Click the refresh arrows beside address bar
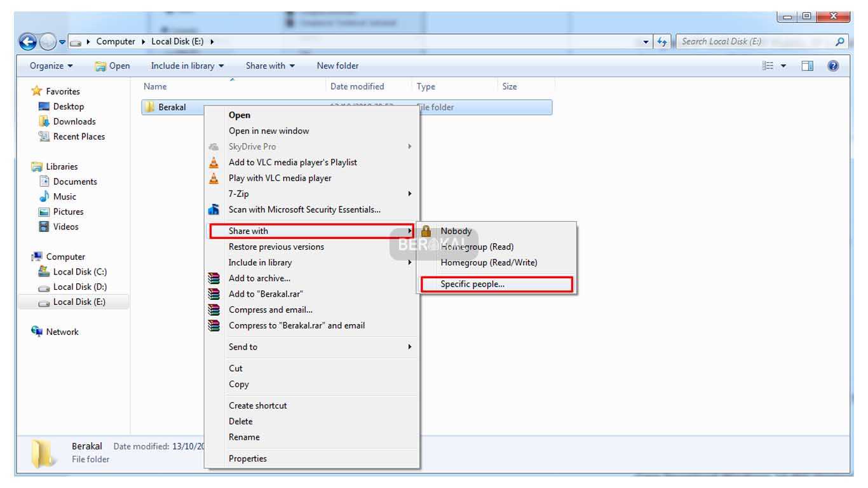 pos(661,42)
